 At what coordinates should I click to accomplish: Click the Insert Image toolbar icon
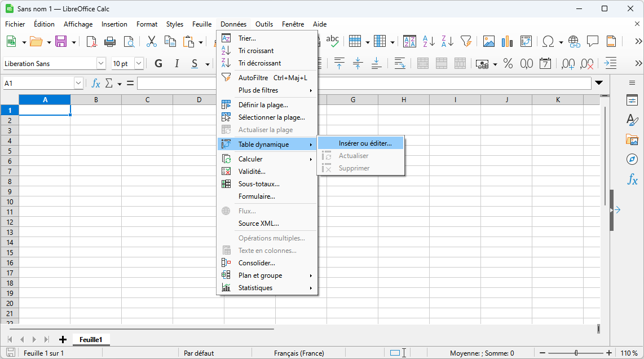tap(488, 41)
